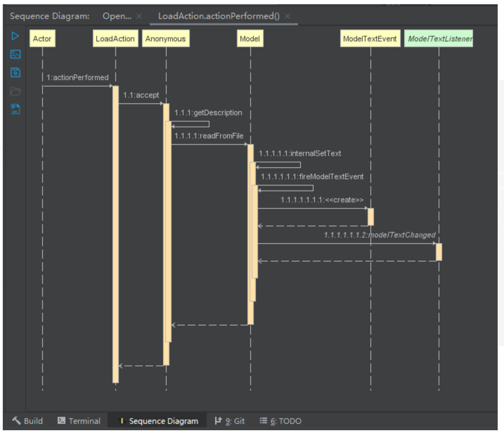Click the Model participant header
The image size is (504, 433).
tap(250, 39)
